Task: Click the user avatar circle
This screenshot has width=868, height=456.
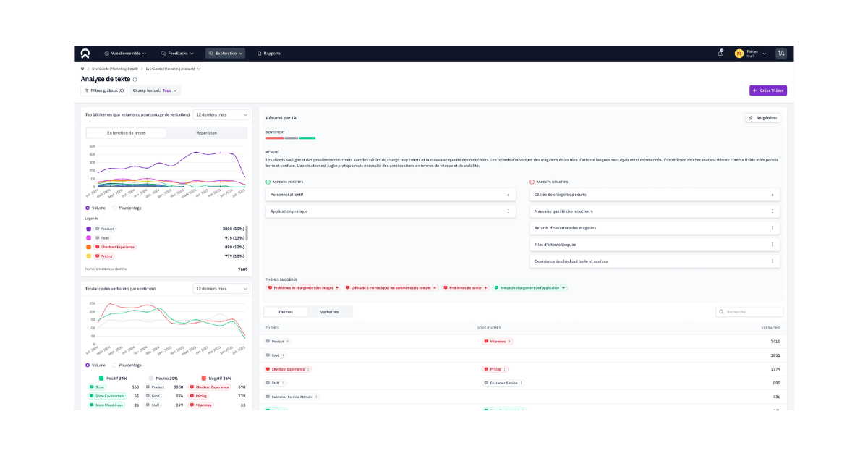Action: 739,53
